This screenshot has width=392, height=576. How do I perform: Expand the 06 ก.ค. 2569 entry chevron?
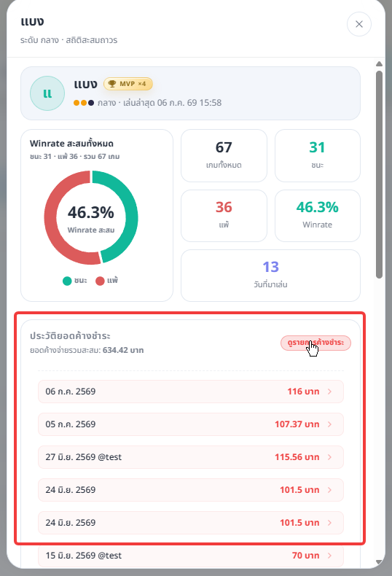pos(329,392)
